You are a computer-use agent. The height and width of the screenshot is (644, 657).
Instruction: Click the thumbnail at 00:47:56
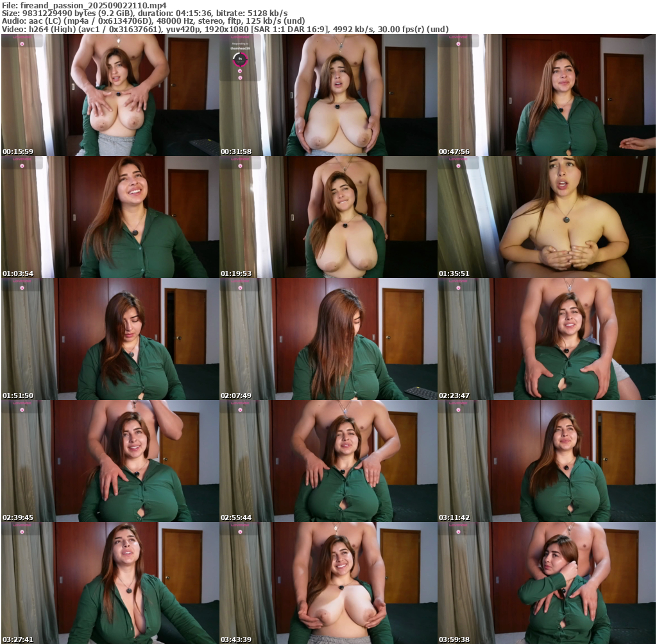[x=546, y=95]
